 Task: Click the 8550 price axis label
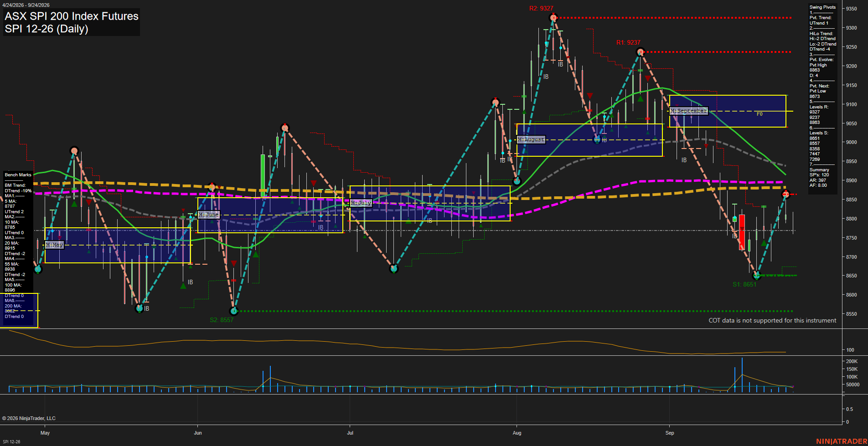(851, 314)
